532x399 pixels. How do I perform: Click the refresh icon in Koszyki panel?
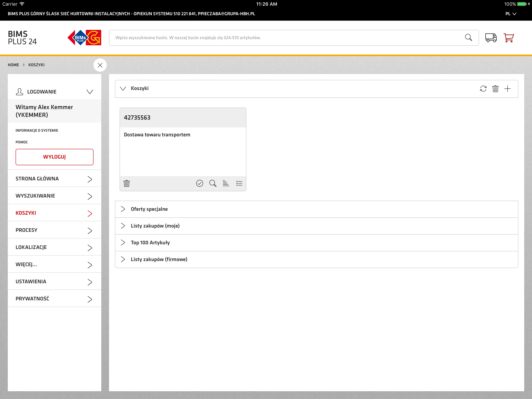pyautogui.click(x=483, y=89)
